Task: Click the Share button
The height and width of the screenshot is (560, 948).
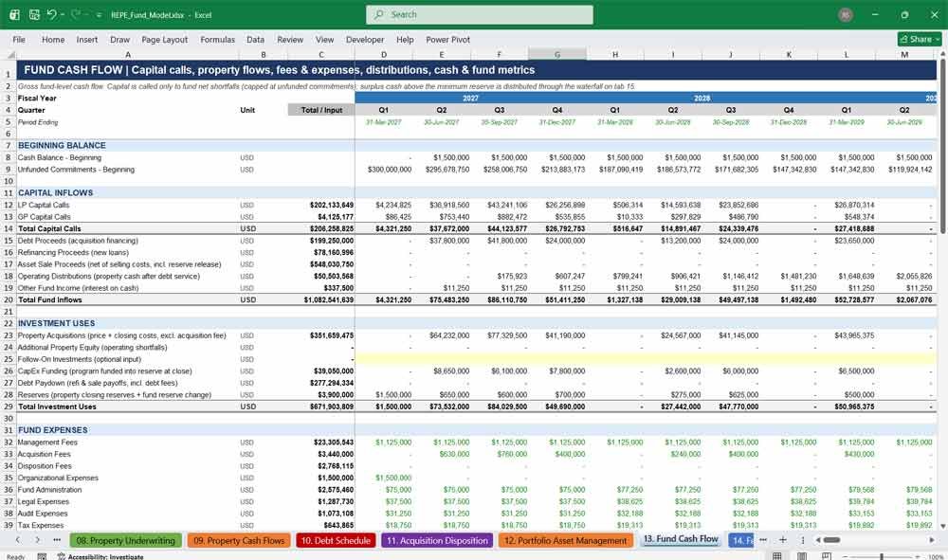Action: point(920,39)
